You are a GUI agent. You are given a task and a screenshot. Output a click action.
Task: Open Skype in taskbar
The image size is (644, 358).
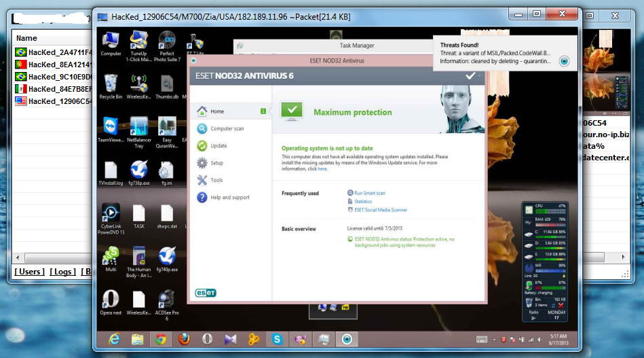277,339
